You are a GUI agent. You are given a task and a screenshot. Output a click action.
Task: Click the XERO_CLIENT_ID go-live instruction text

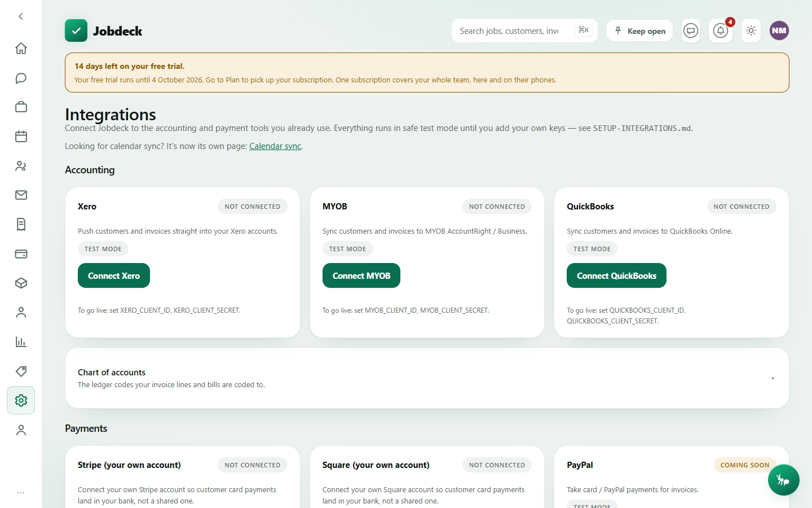(159, 310)
